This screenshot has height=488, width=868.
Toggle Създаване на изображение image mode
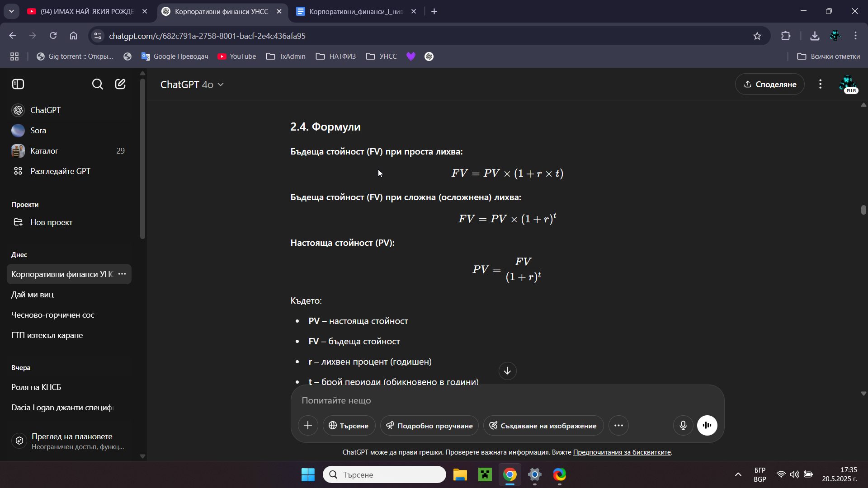tap(543, 426)
